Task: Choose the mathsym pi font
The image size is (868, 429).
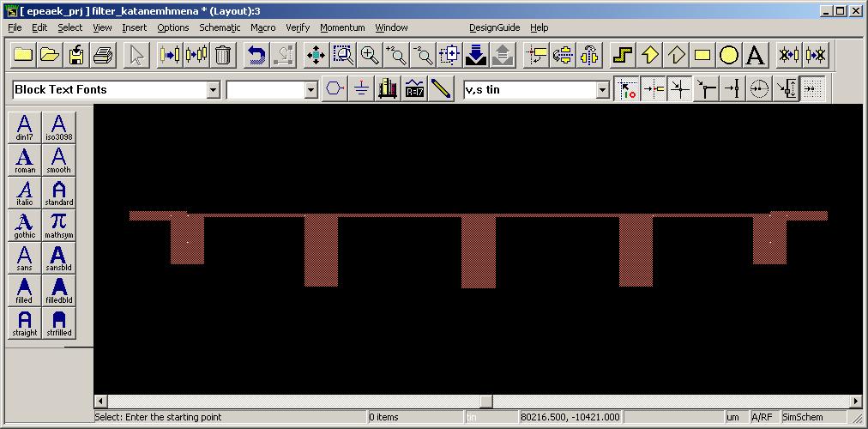Action: [x=58, y=226]
